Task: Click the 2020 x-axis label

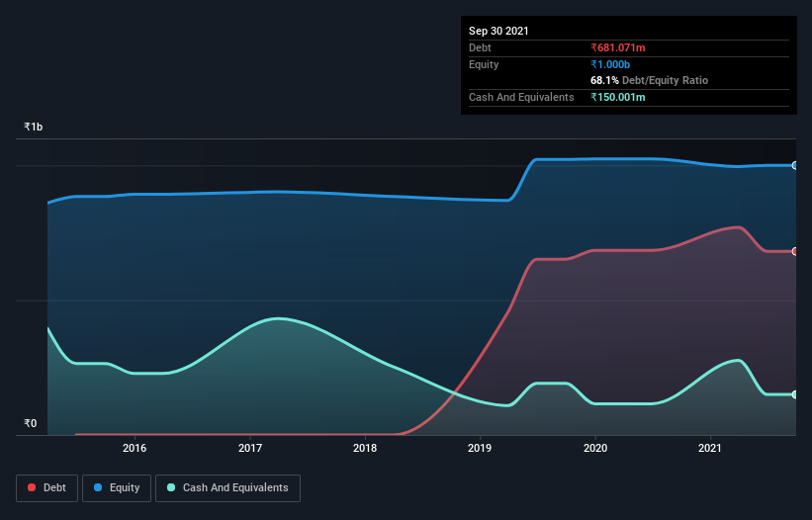Action: (595, 448)
